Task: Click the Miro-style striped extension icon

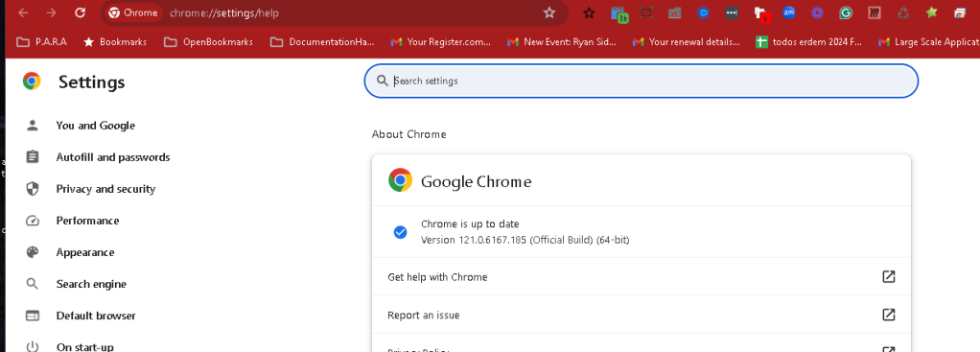Action: [x=875, y=12]
